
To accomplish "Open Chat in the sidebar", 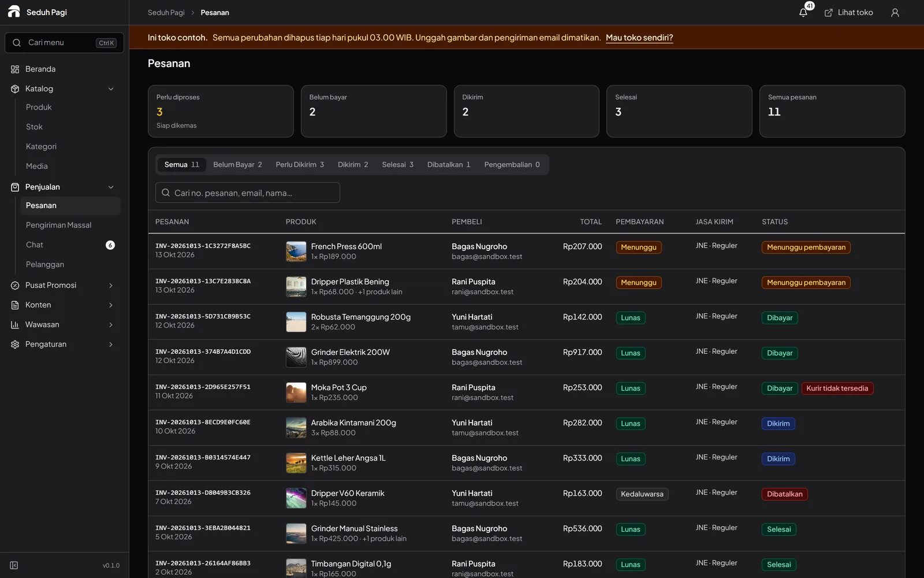I will pyautogui.click(x=70, y=245).
